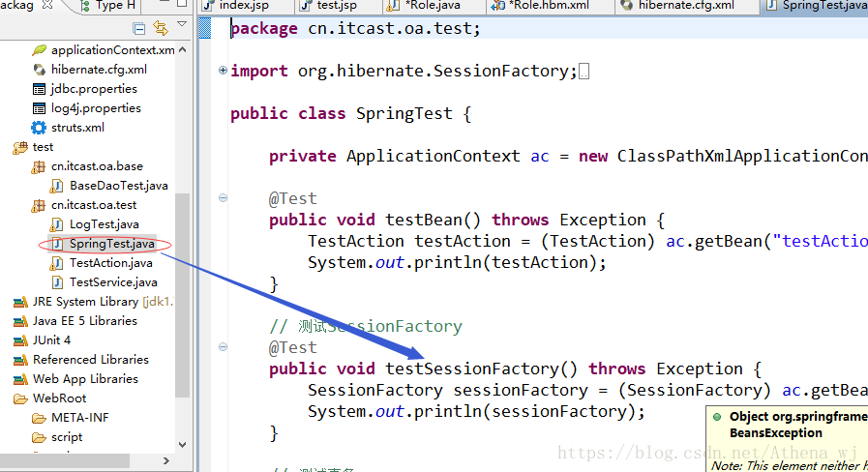Viewport: 868px width, 472px height.
Task: Select SpringTest.java in the tree
Action: coord(103,244)
